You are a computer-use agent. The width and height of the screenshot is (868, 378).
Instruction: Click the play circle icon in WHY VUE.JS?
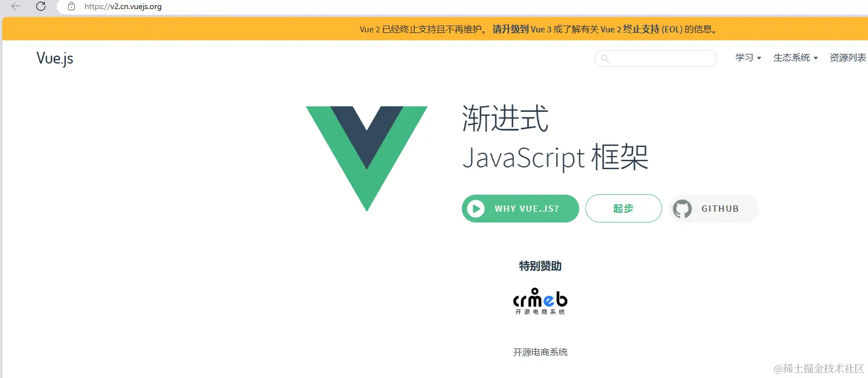point(475,208)
